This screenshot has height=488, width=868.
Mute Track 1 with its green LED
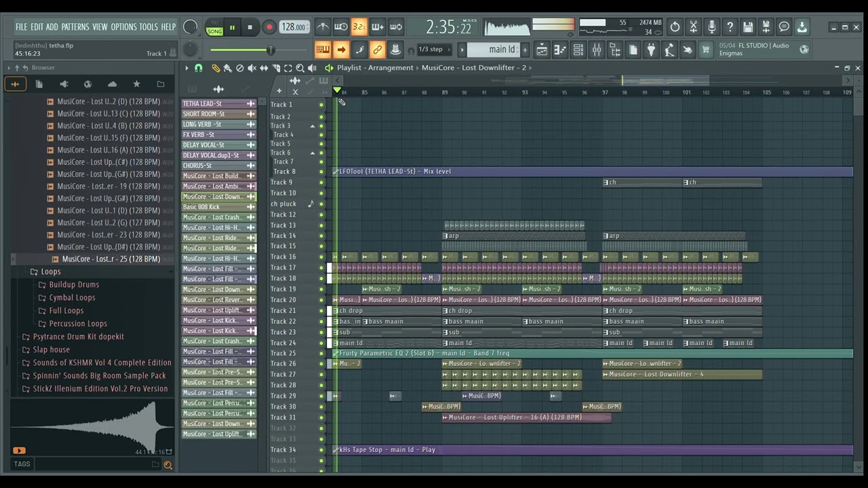pos(321,105)
